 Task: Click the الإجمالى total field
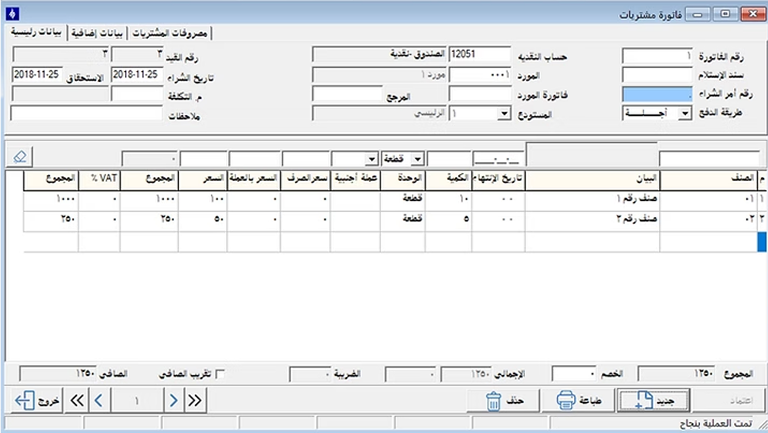pos(465,374)
